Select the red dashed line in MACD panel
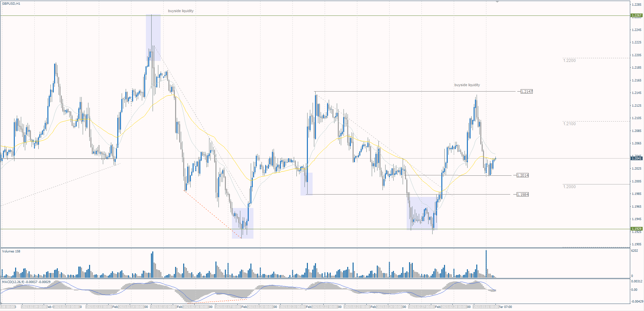644x311 pixels. click(x=217, y=301)
